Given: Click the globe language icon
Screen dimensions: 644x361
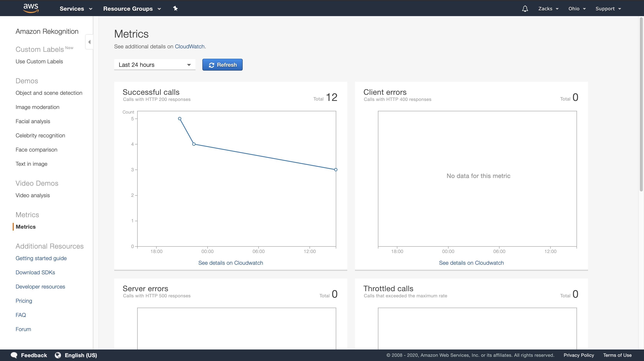Looking at the screenshot, I should point(58,355).
